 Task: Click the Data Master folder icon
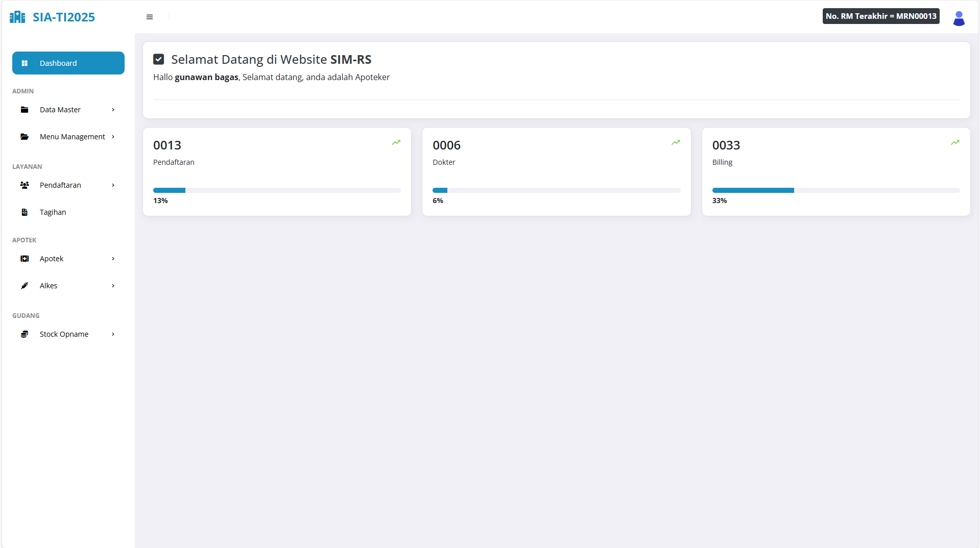(x=25, y=110)
